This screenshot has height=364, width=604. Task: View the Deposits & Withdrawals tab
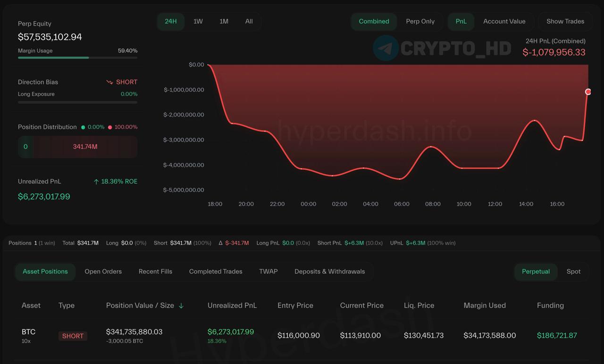(x=329, y=272)
